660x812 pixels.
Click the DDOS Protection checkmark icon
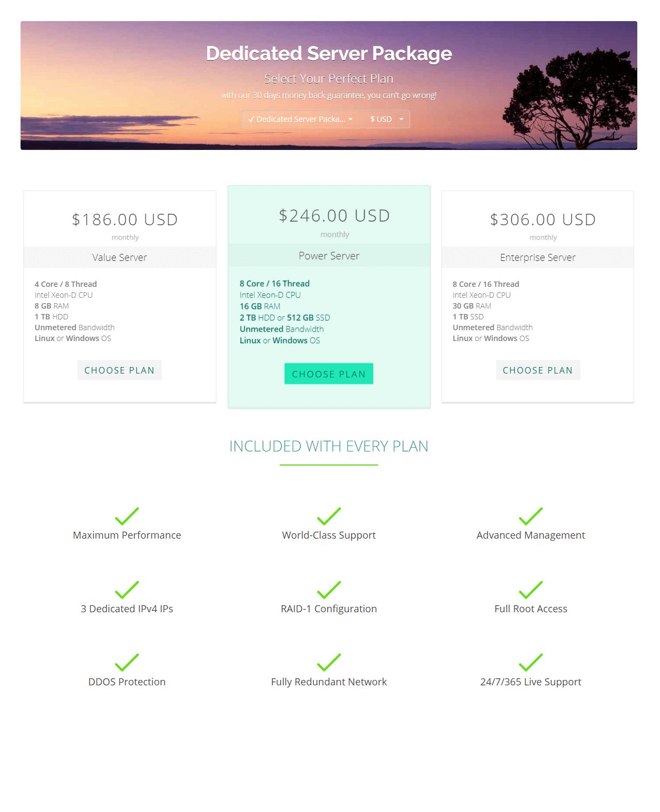[x=127, y=663]
